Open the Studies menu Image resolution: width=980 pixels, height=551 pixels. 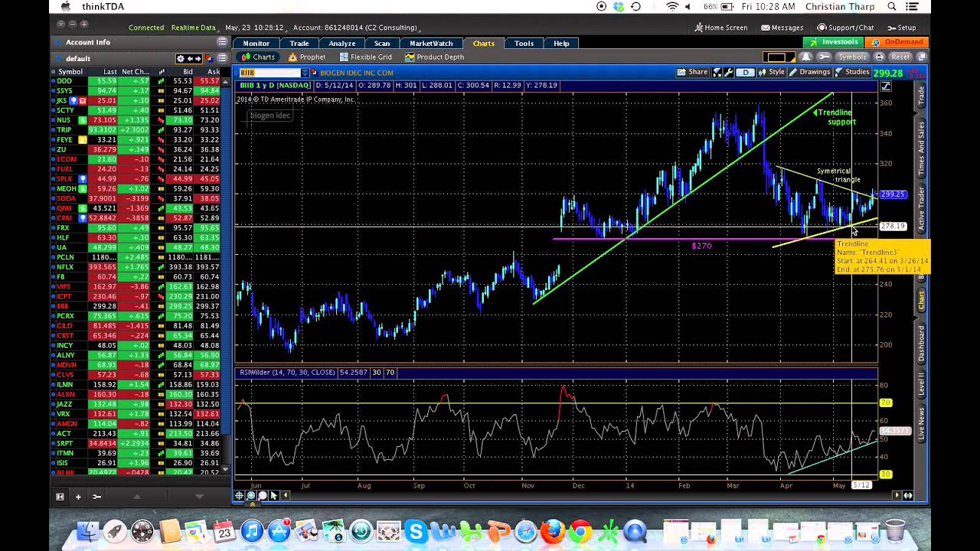(852, 72)
